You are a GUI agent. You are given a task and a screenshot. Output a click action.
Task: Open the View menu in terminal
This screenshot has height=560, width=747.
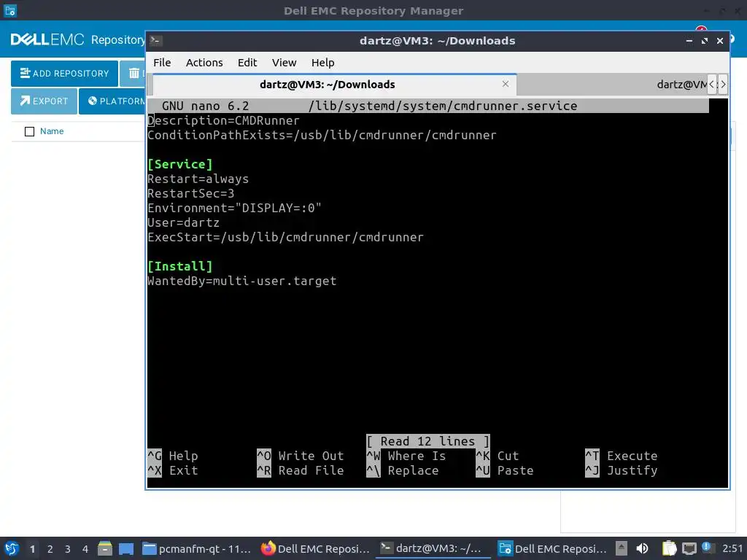click(x=284, y=63)
